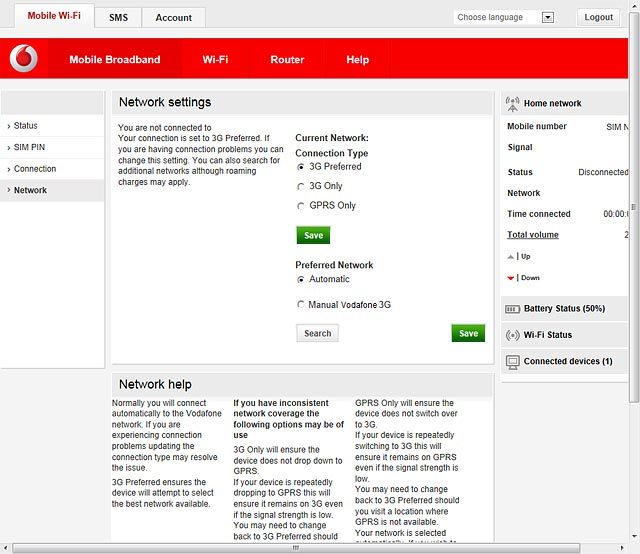Click the Signal label
Viewport: 640px width, 554px height.
pos(520,147)
